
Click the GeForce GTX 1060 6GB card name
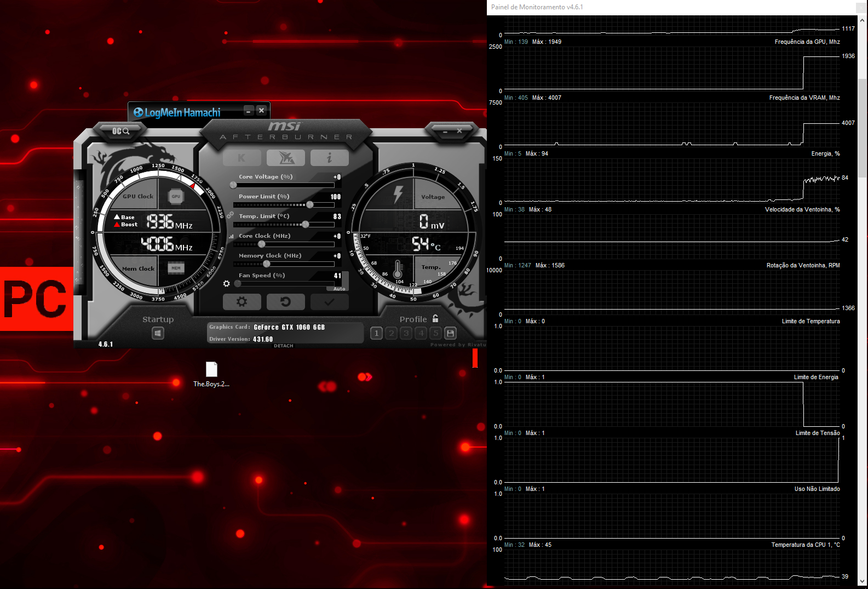(289, 327)
